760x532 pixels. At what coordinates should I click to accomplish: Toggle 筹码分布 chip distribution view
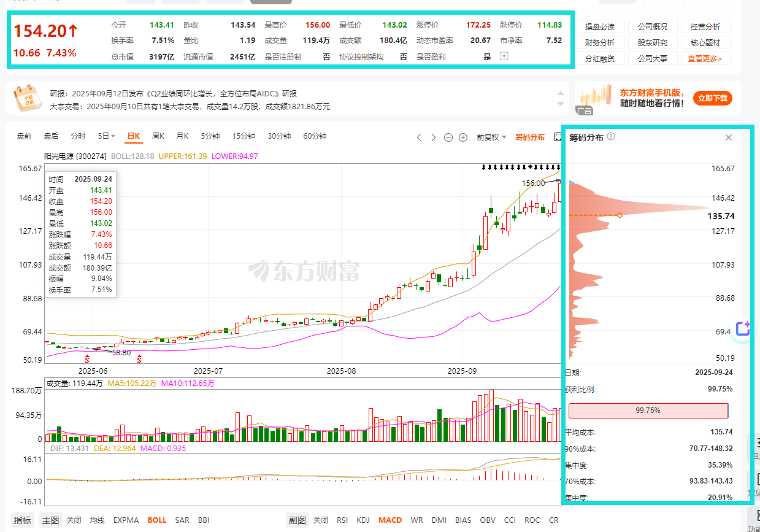pyautogui.click(x=530, y=137)
